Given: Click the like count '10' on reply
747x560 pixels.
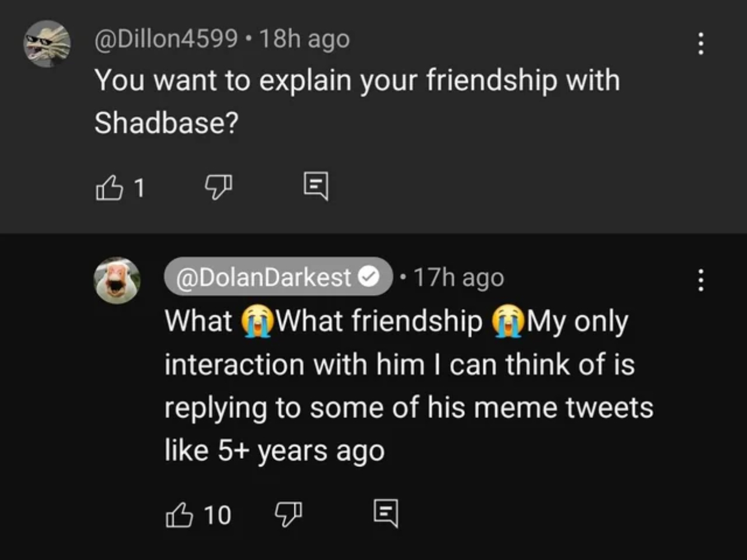Looking at the screenshot, I should click(x=217, y=515).
